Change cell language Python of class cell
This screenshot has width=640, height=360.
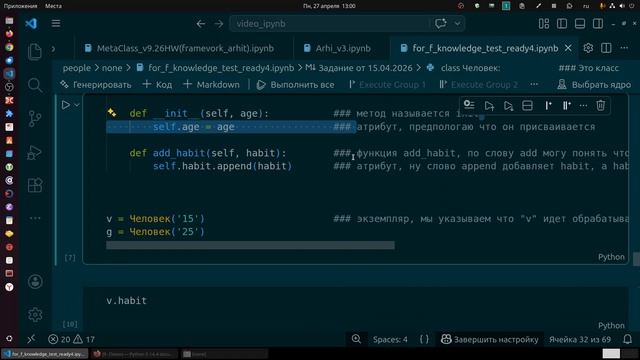tap(611, 257)
